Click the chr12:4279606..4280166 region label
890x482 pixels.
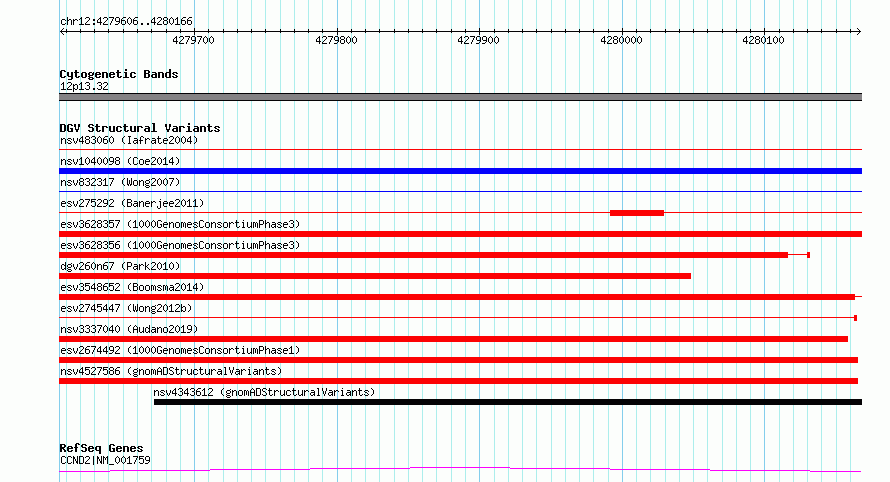point(126,22)
